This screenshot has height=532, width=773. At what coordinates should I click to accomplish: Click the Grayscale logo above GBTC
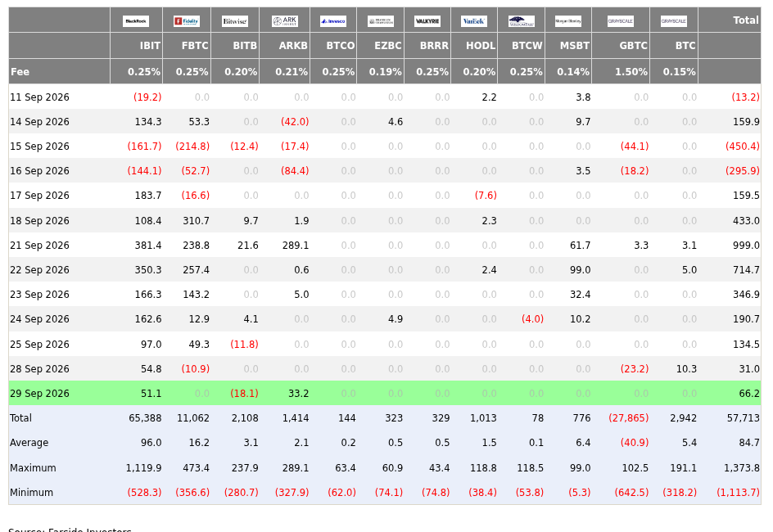click(x=621, y=21)
